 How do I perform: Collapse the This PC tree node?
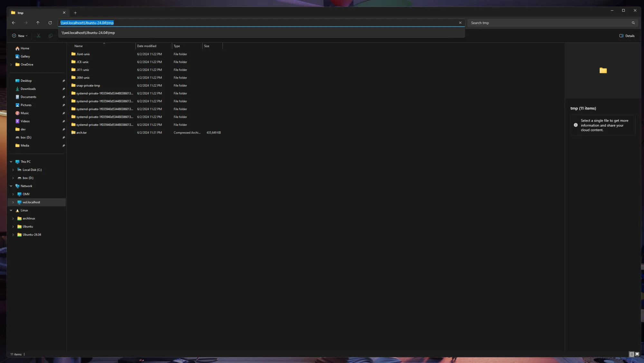[x=11, y=162]
